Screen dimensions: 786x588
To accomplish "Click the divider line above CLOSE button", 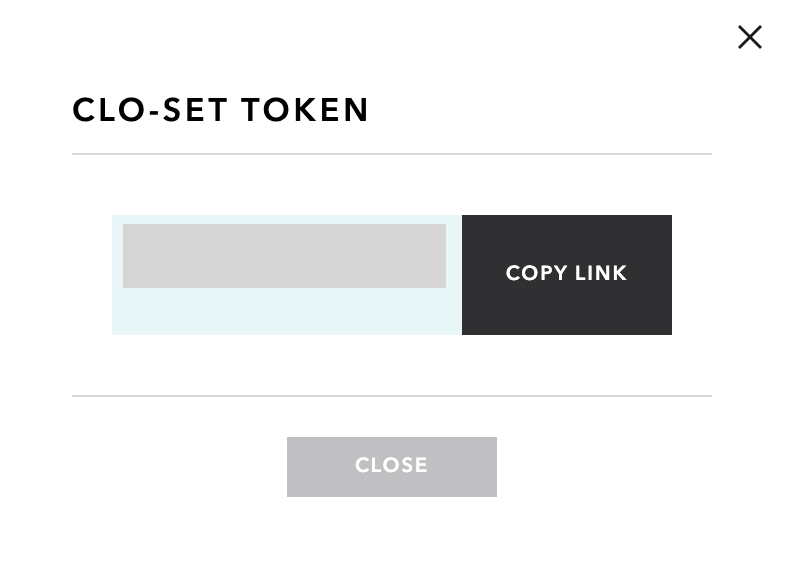I will click(391, 396).
